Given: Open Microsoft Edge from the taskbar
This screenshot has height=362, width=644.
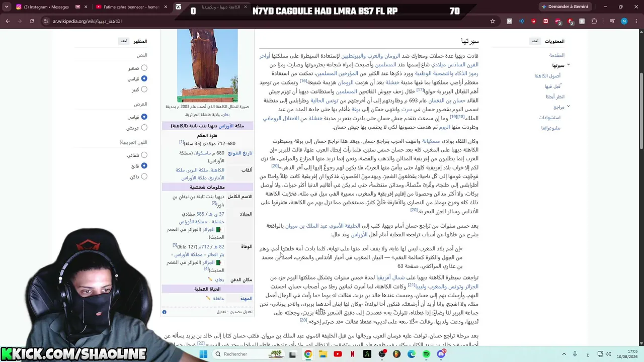Looking at the screenshot, I should point(412,354).
